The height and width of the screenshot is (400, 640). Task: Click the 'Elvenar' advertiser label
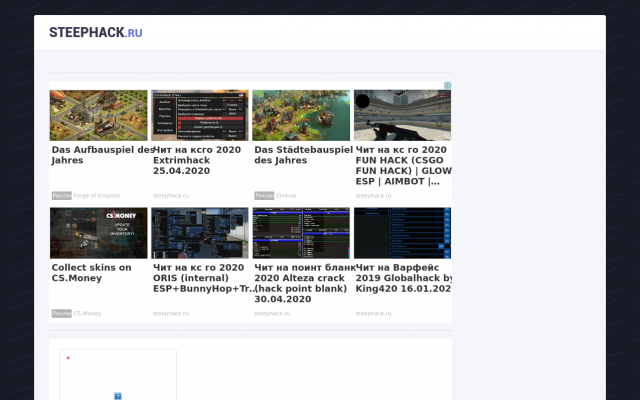(287, 196)
